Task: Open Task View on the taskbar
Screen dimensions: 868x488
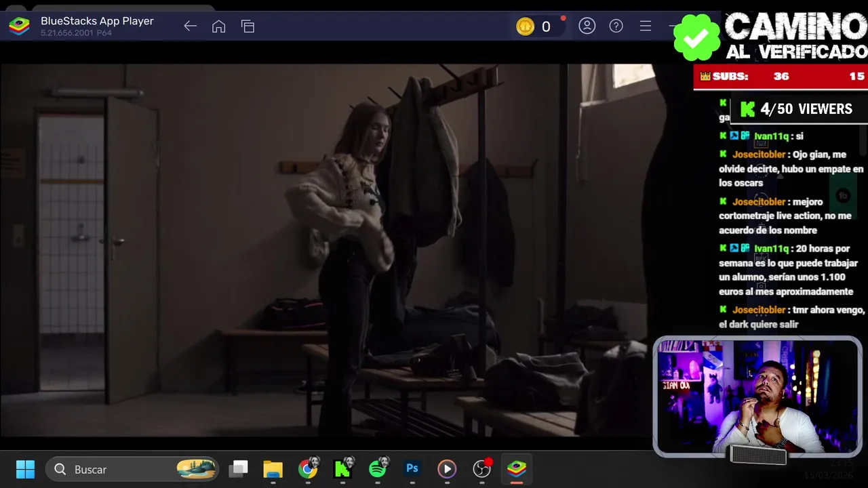Action: pyautogui.click(x=238, y=469)
